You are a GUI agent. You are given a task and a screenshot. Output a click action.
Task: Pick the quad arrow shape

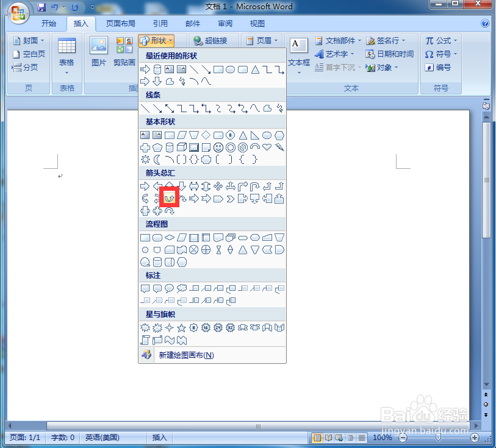point(218,187)
